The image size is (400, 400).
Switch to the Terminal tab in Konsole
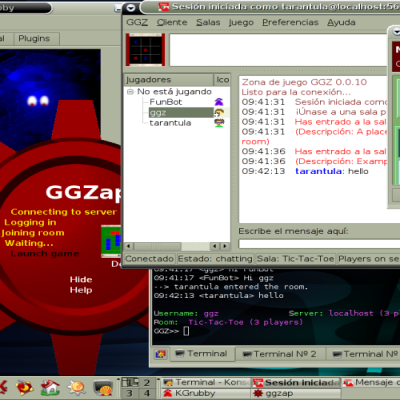[202, 354]
